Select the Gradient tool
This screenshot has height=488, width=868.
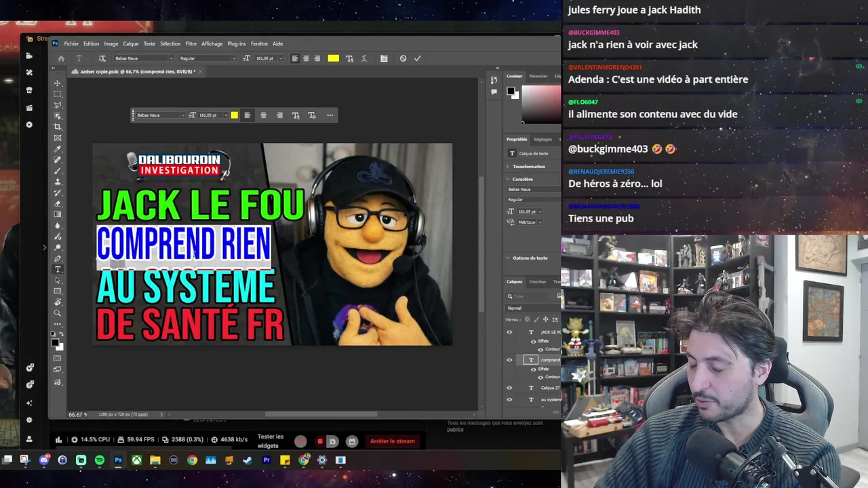pos(58,214)
